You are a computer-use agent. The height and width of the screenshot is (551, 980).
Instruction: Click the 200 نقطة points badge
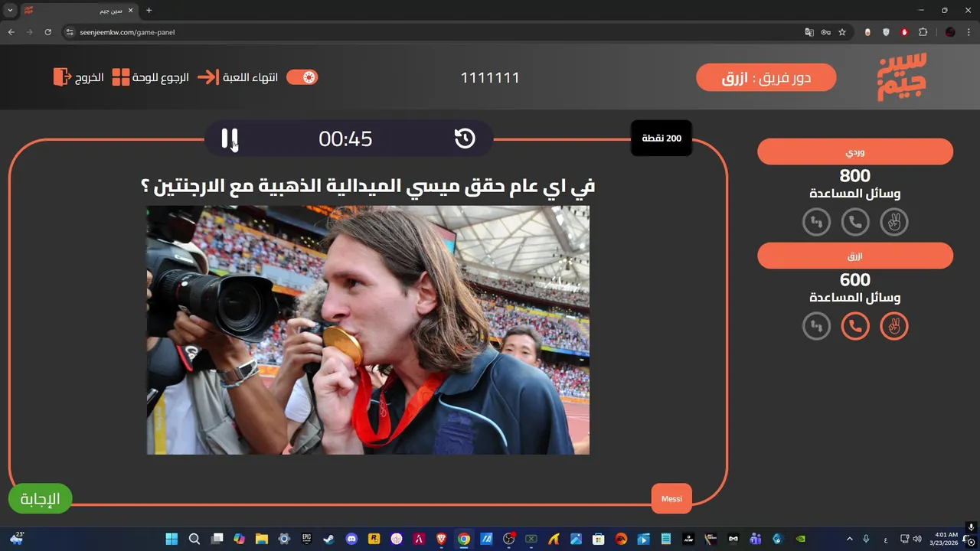click(x=661, y=139)
